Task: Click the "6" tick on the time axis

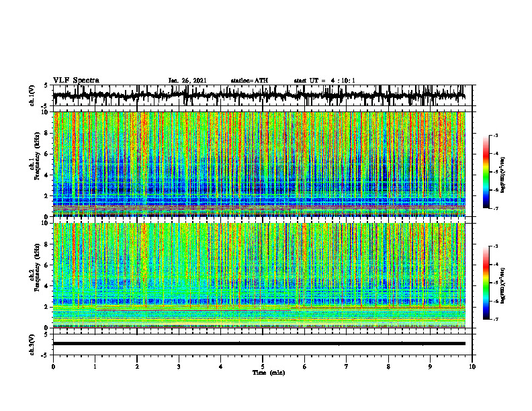Action: click(305, 367)
